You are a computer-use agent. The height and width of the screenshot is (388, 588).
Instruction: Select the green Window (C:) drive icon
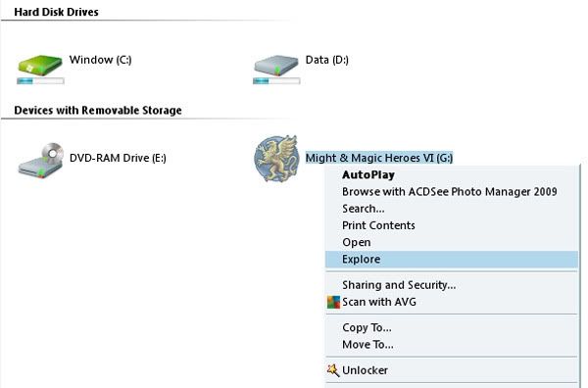(x=40, y=65)
